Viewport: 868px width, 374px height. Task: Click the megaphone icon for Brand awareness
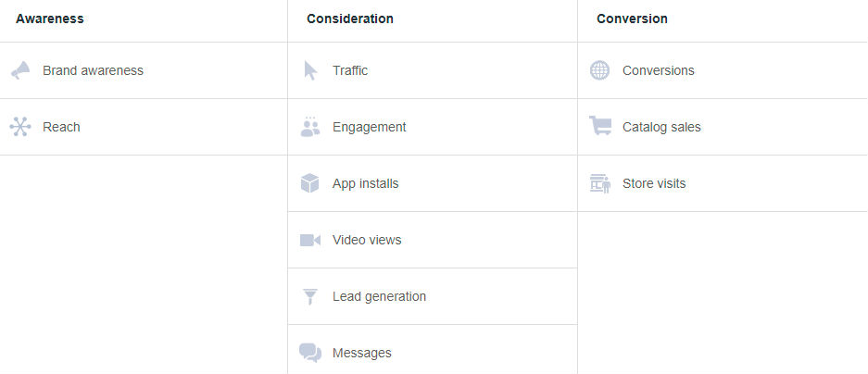coord(20,70)
